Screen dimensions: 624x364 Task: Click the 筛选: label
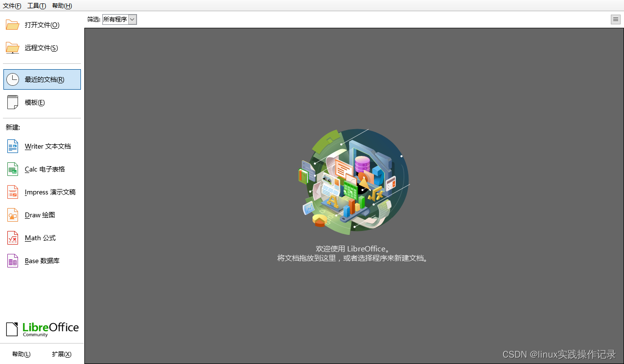tap(94, 19)
